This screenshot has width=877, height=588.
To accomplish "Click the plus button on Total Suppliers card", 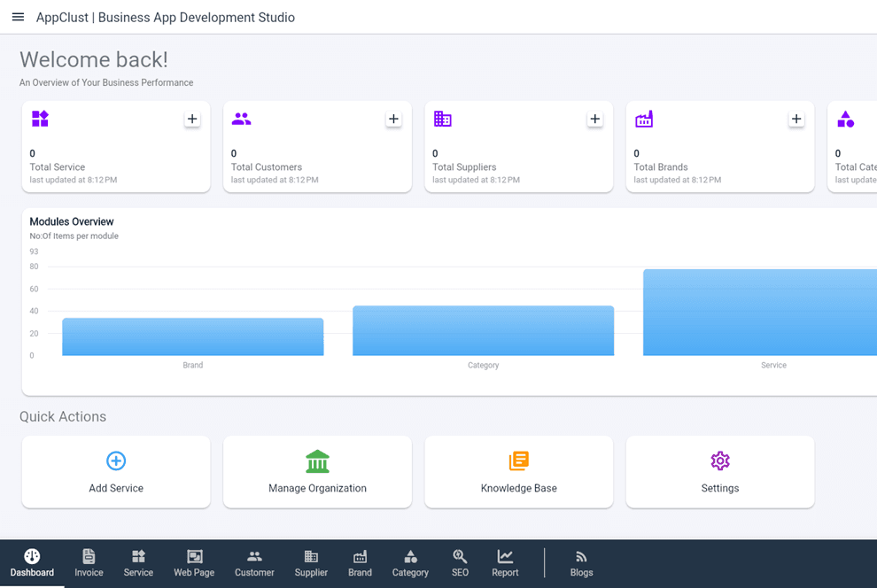I will [x=595, y=119].
